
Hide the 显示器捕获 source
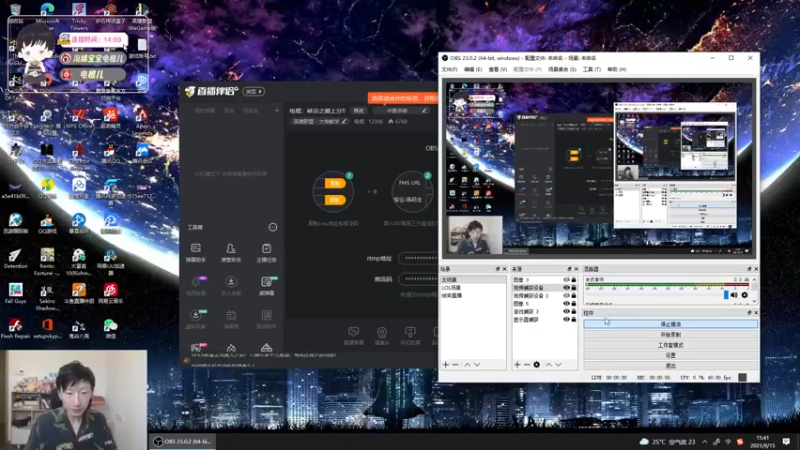tap(566, 319)
